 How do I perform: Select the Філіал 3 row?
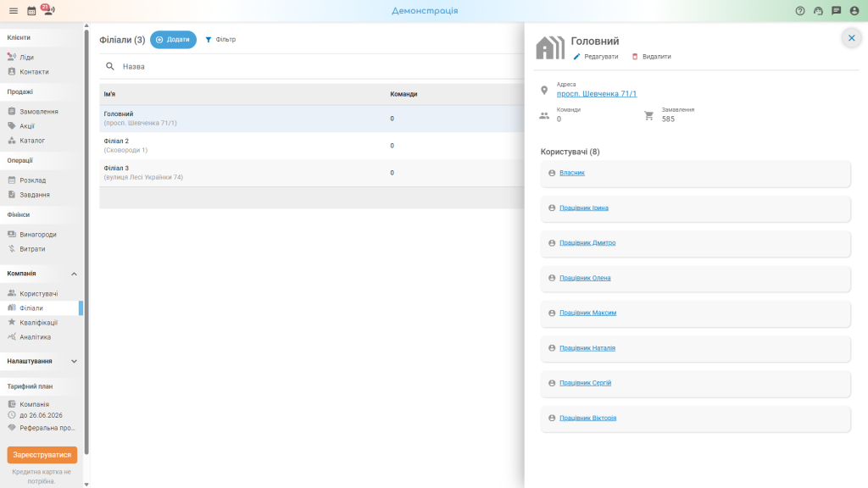[x=312, y=173]
